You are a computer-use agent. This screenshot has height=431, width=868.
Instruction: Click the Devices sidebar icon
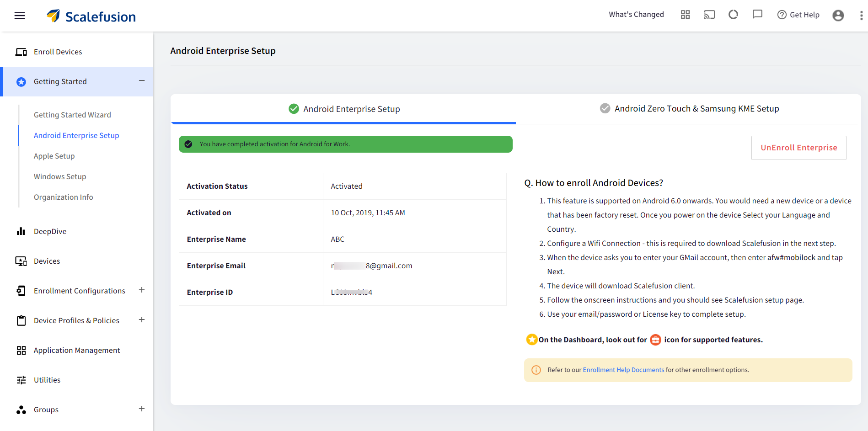coord(21,261)
